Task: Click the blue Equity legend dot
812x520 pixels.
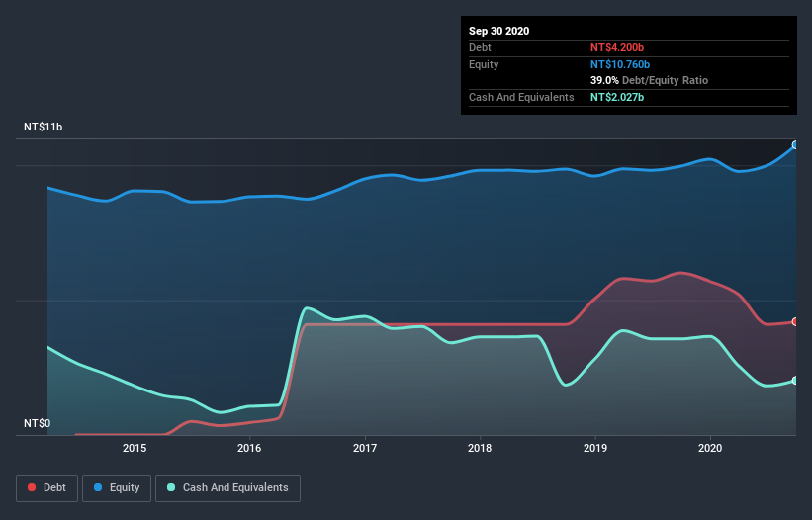Action: (x=98, y=487)
